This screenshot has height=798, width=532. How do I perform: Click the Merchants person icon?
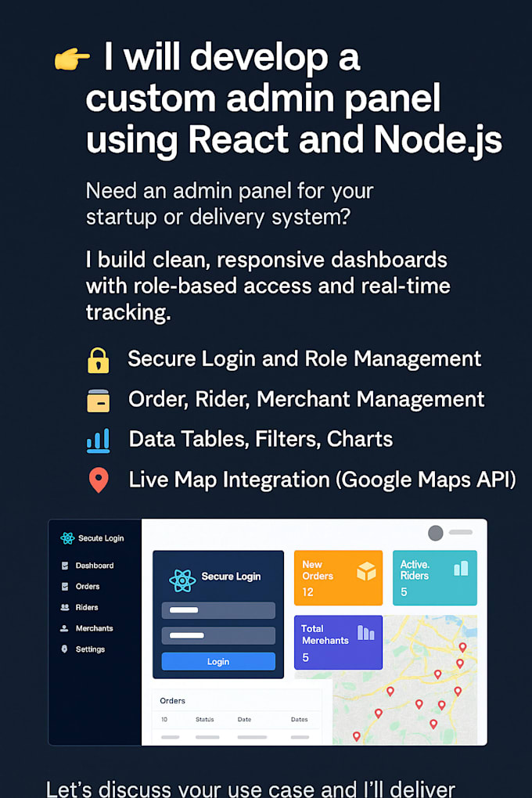pos(64,628)
